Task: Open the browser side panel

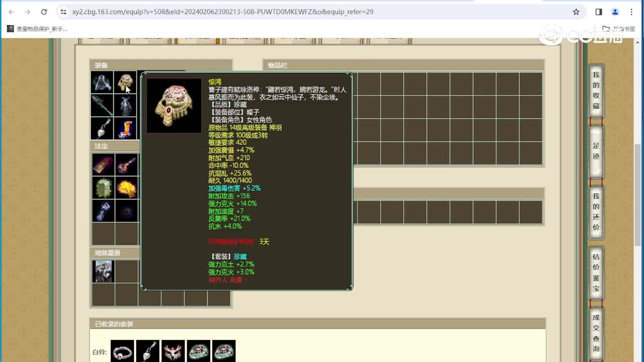Action: [x=599, y=12]
